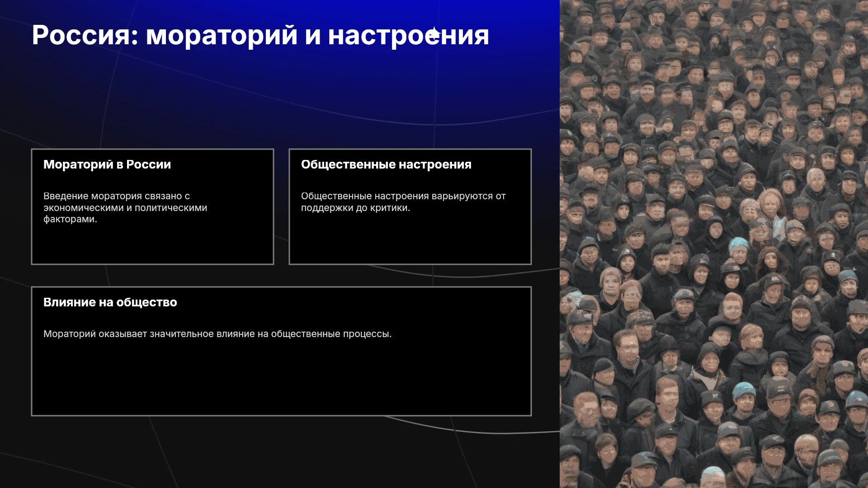Image resolution: width=868 pixels, height=488 pixels.
Task: Click blank space inside the "Влияние на общество" card
Action: tap(281, 380)
